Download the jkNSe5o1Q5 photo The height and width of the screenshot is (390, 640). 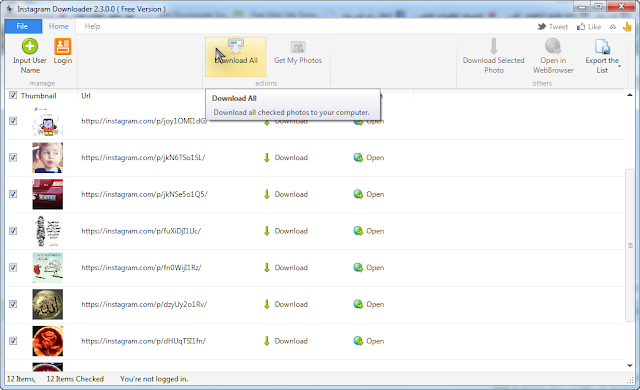tap(286, 194)
